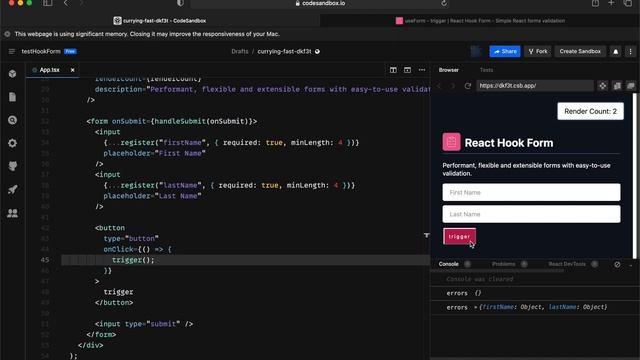
Task: Open the Deployment rocket icon in the sidebar
Action: [13, 189]
